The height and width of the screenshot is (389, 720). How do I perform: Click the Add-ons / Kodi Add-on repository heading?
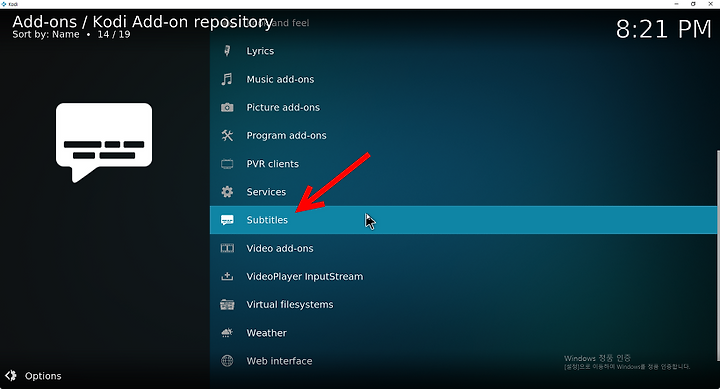(143, 22)
